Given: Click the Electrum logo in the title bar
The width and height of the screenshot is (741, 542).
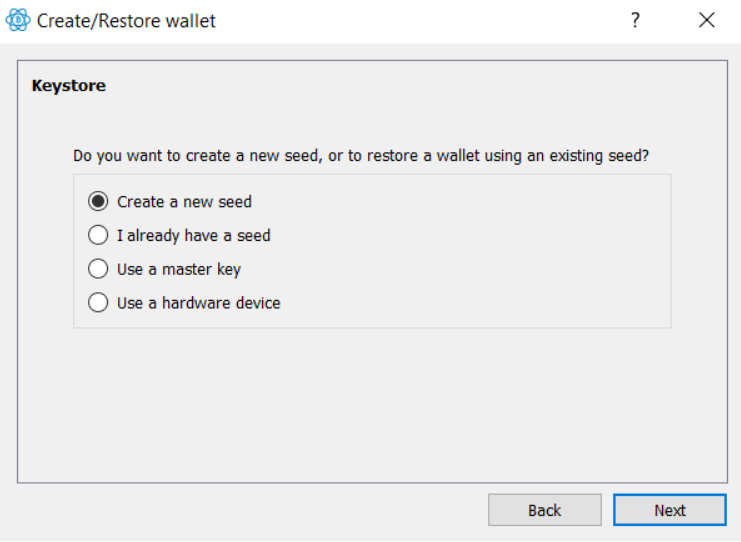Looking at the screenshot, I should (x=18, y=20).
